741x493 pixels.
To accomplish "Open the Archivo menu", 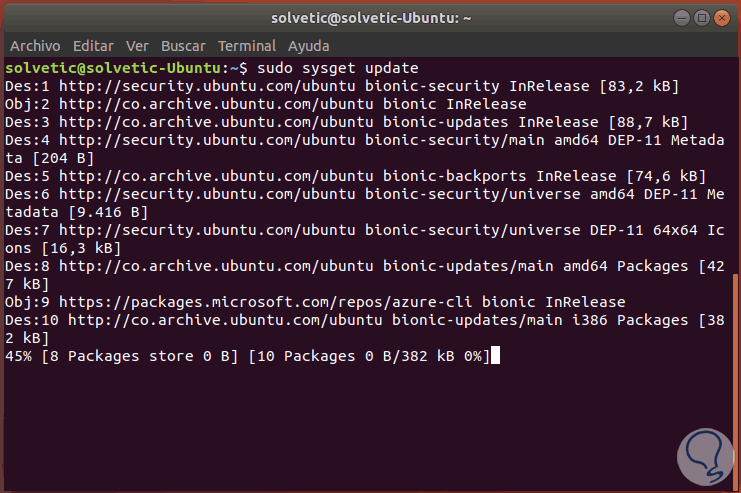I will pyautogui.click(x=35, y=46).
